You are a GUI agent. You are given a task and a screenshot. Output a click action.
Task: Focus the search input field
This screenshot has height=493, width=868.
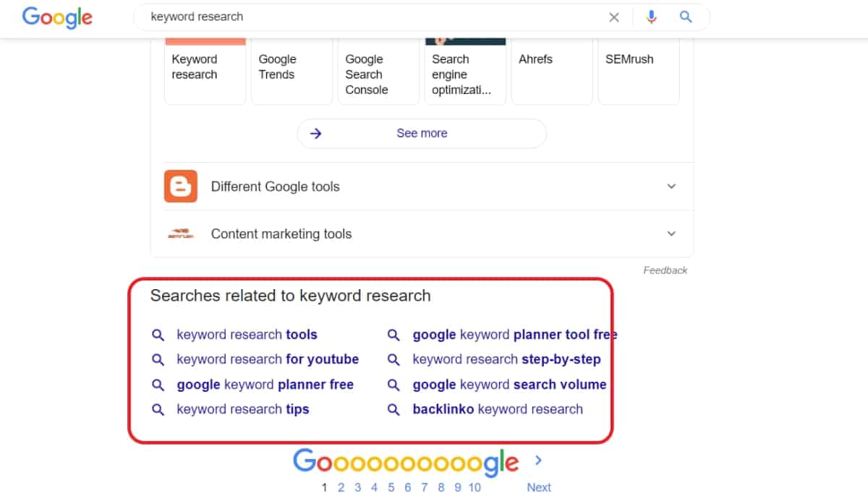362,17
